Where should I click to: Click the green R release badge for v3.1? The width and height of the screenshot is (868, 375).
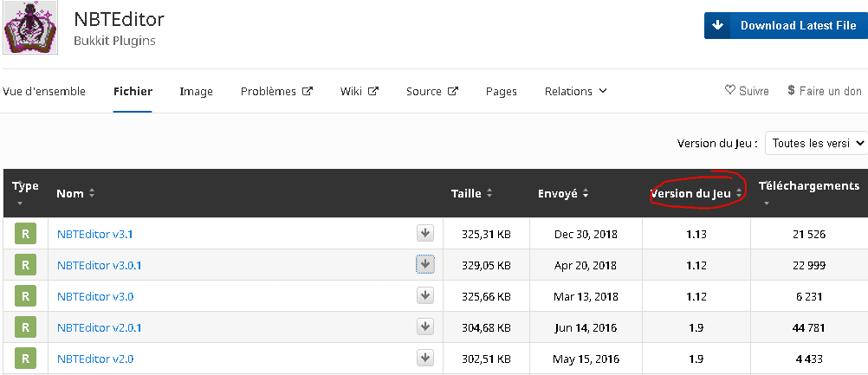(x=25, y=233)
